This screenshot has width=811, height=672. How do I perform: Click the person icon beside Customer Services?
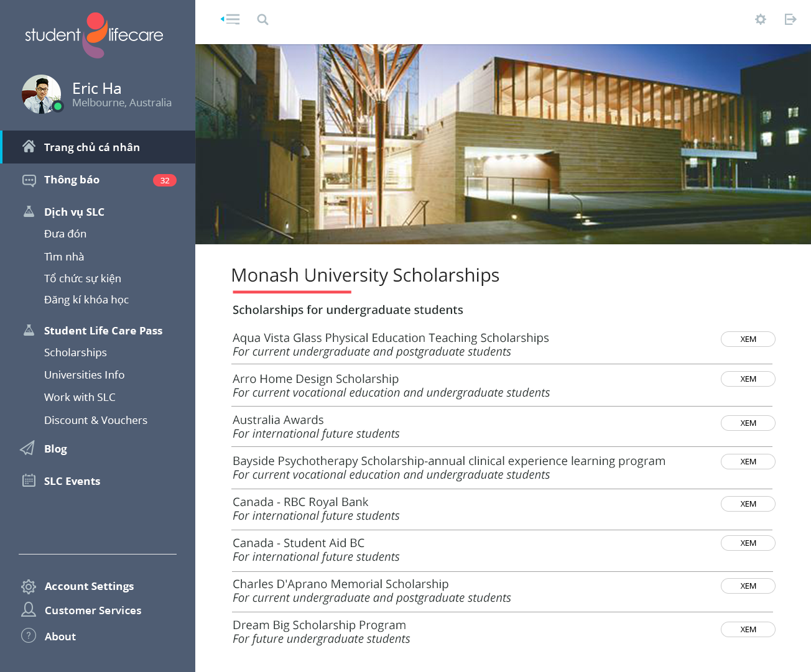29,610
